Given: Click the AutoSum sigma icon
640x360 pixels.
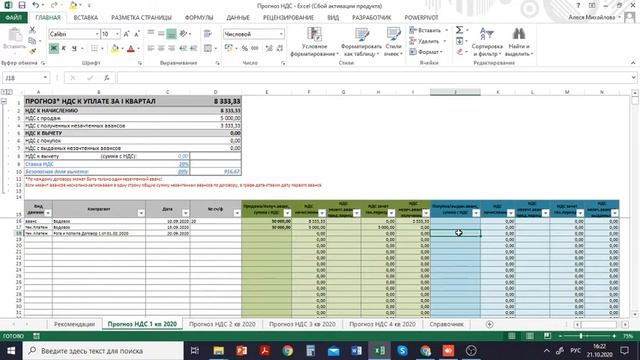Looking at the screenshot, I should tap(459, 30).
